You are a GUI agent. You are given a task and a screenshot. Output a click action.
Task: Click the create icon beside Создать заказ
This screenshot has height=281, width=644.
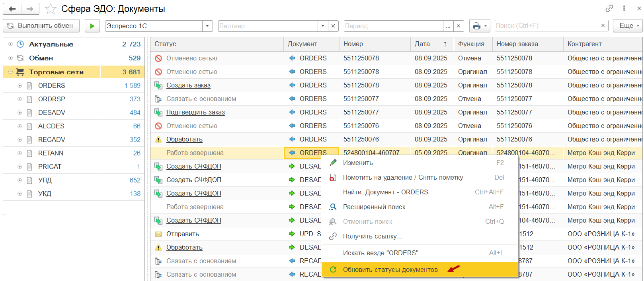(x=158, y=85)
